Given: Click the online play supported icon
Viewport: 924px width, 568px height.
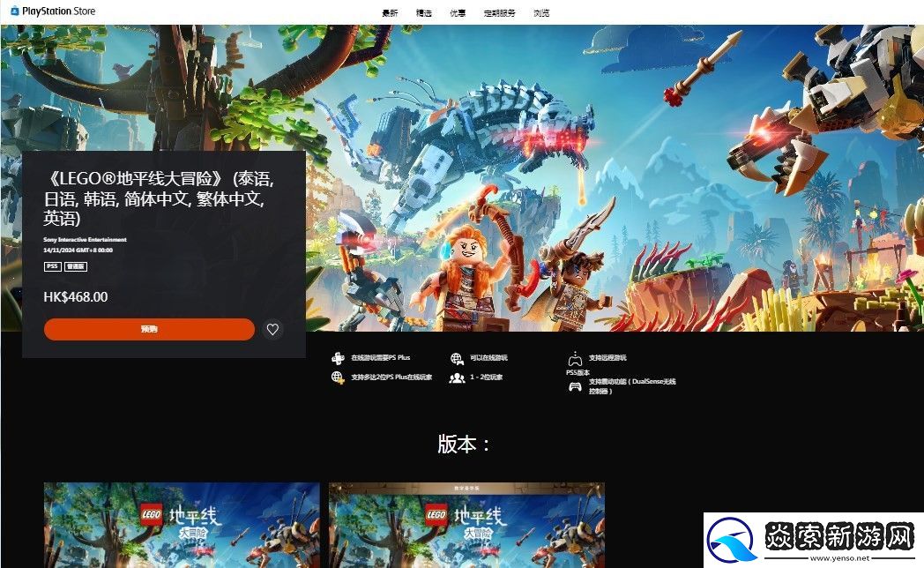Looking at the screenshot, I should [x=456, y=358].
